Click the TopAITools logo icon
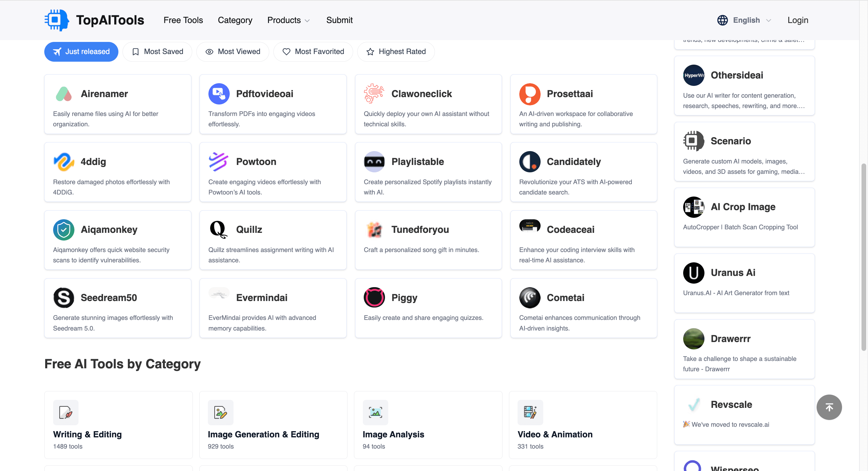 pyautogui.click(x=57, y=20)
